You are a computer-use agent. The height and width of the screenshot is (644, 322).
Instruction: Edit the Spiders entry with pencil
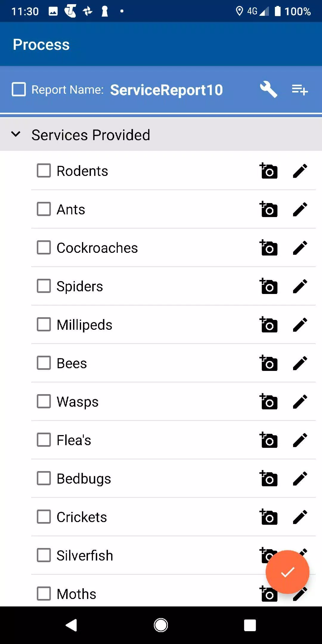[x=300, y=286]
